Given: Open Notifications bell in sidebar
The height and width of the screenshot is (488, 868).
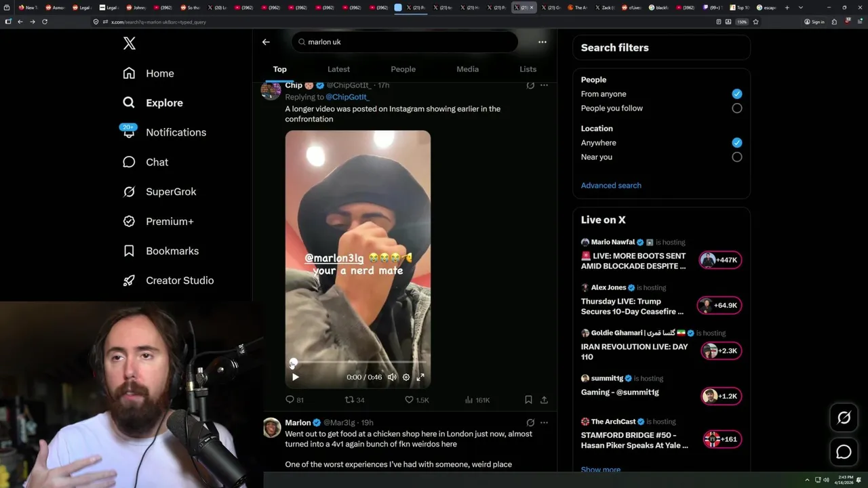Looking at the screenshot, I should click(129, 132).
